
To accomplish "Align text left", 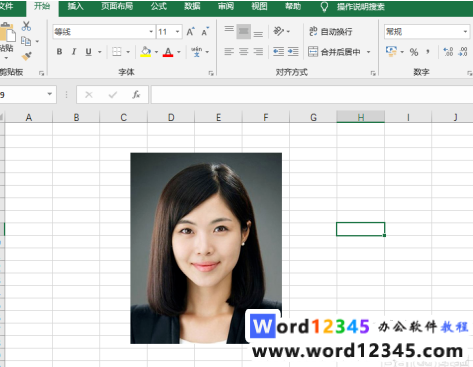I will (x=229, y=52).
